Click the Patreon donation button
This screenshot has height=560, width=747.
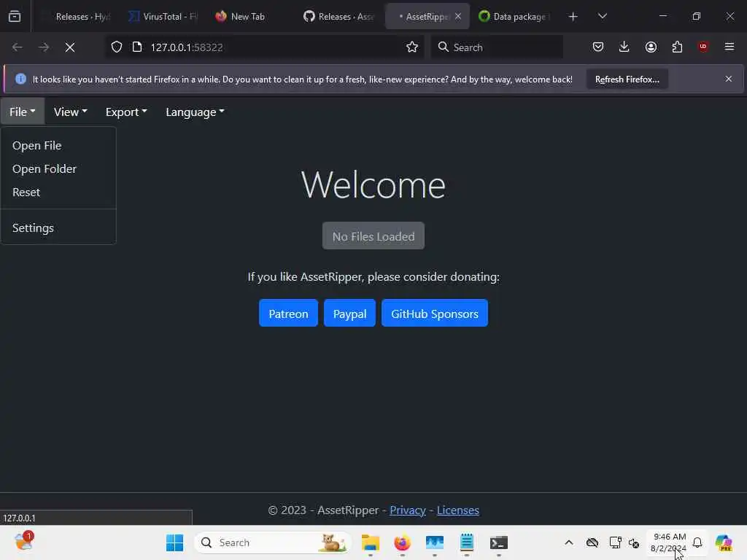[288, 314]
